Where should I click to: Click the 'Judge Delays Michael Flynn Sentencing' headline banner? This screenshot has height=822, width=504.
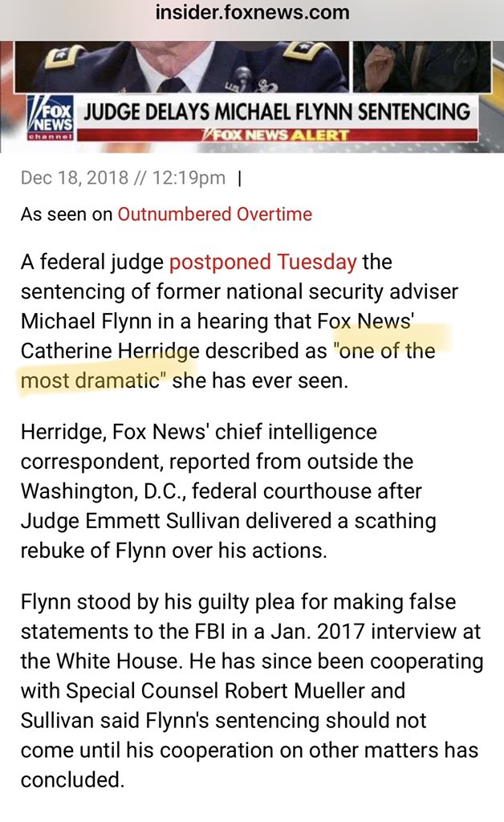[277, 111]
